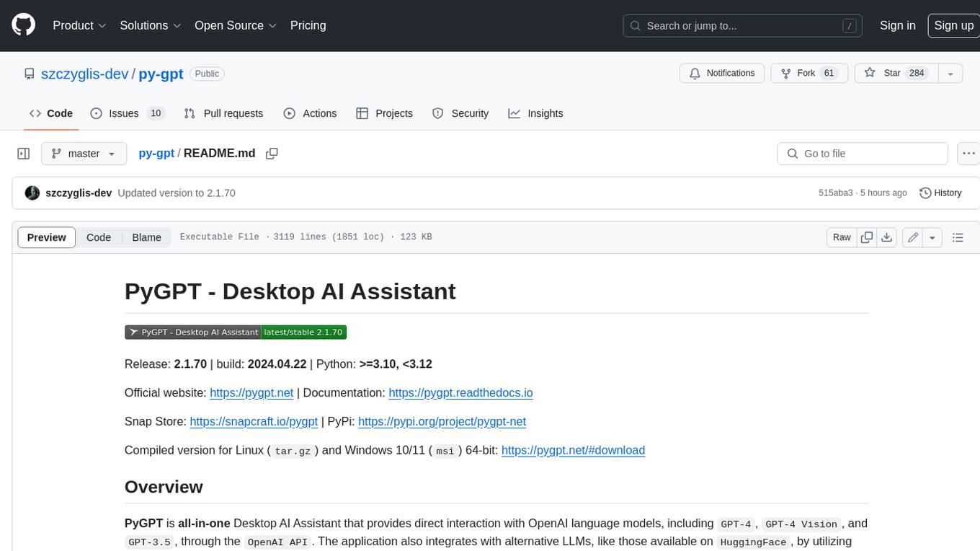Click the author name szczyglis-dev in commit bar

pos(79,193)
